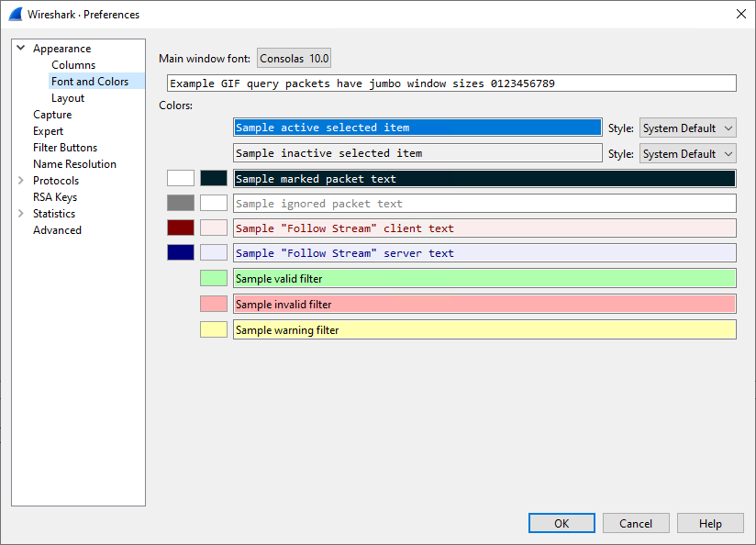
Task: Select Layout under Appearance
Action: click(x=67, y=97)
